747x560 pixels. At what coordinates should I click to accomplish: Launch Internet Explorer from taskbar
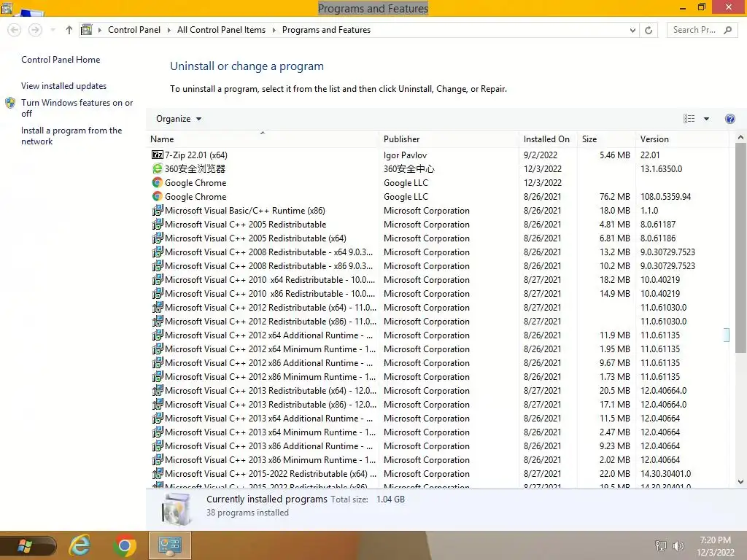point(80,545)
